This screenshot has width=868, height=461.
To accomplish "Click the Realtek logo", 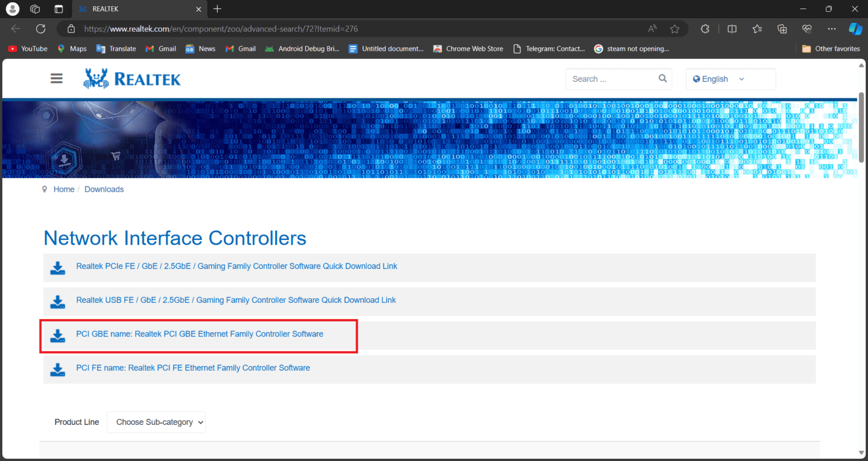I will (132, 78).
